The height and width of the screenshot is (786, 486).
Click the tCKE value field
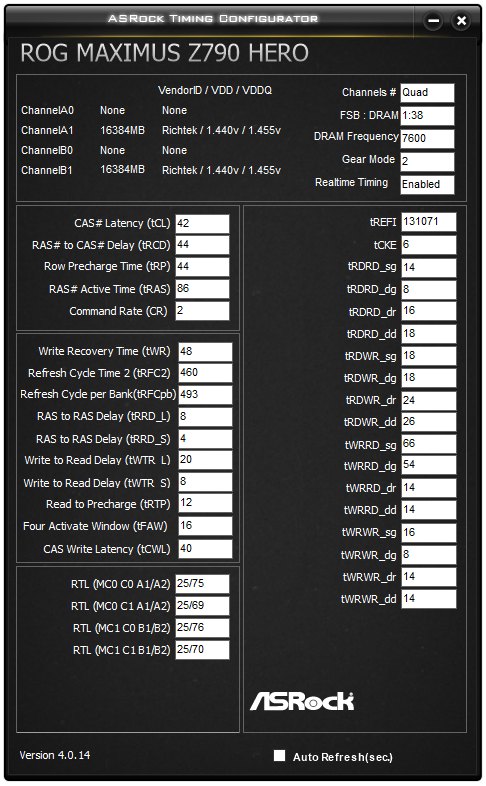[x=429, y=245]
